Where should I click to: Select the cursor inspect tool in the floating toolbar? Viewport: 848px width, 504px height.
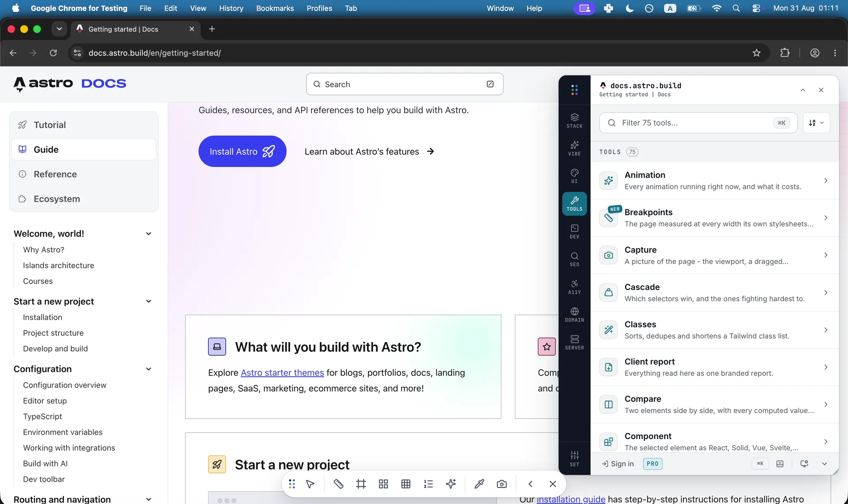pos(310,484)
